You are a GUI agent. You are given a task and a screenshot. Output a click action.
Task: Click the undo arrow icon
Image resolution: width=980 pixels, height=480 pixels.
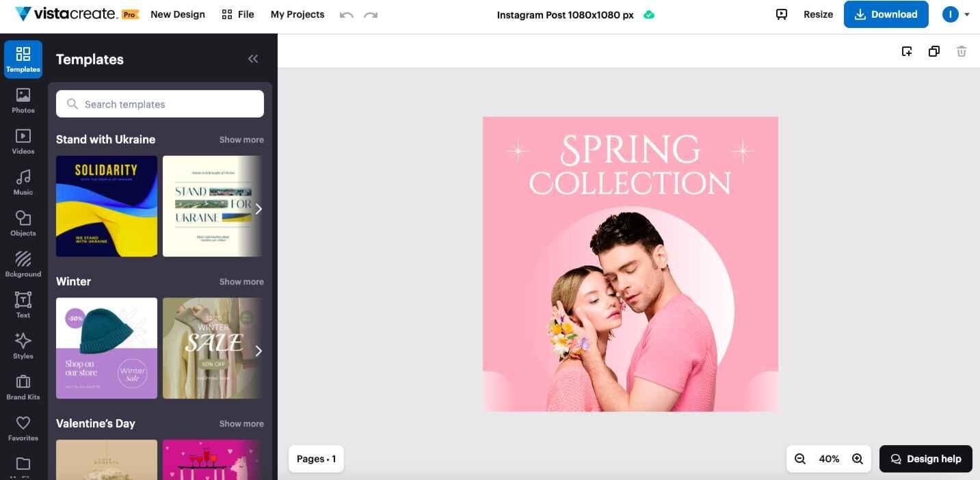[x=347, y=14]
